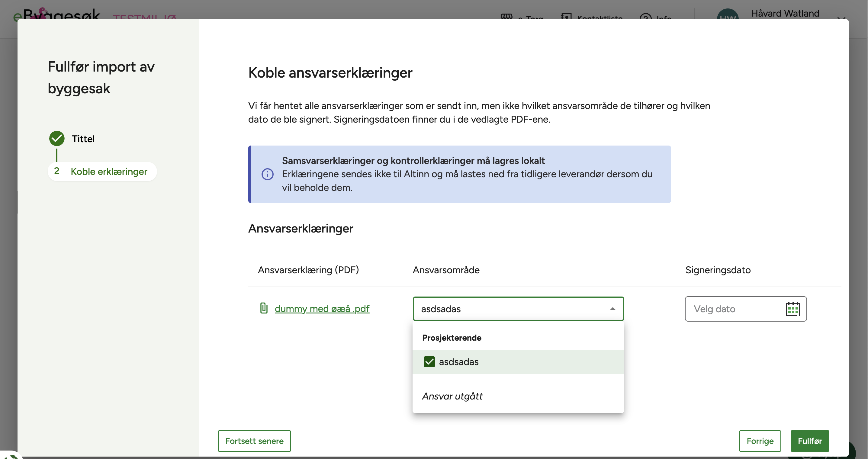
Task: Click the blue info circle icon
Action: (268, 174)
